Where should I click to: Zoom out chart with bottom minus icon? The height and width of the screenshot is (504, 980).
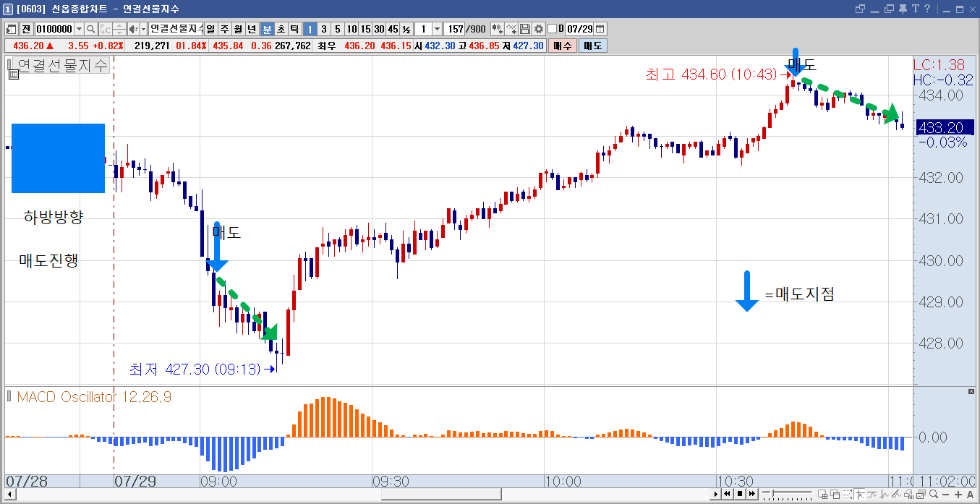[945, 495]
